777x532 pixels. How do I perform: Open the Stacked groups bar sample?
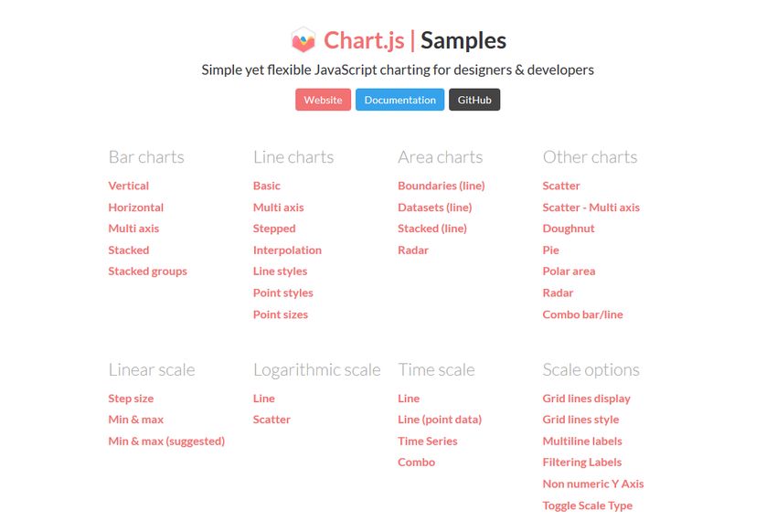[x=147, y=271]
